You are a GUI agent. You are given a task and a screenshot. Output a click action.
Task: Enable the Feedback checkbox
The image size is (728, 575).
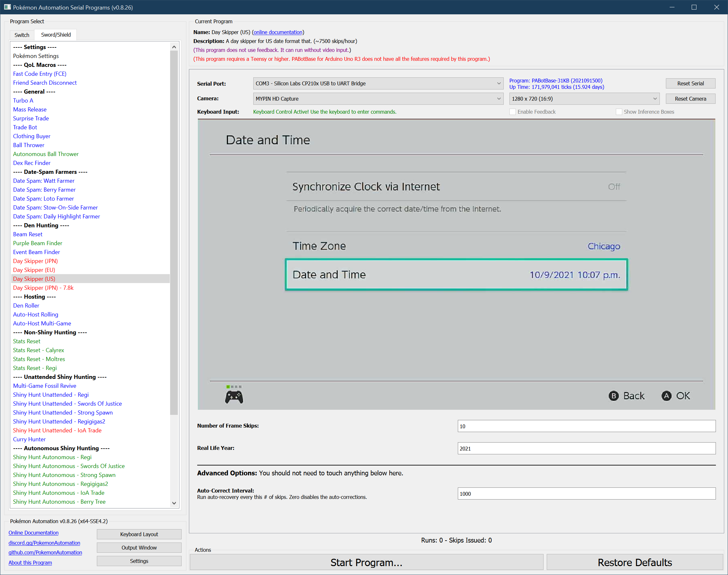click(512, 112)
